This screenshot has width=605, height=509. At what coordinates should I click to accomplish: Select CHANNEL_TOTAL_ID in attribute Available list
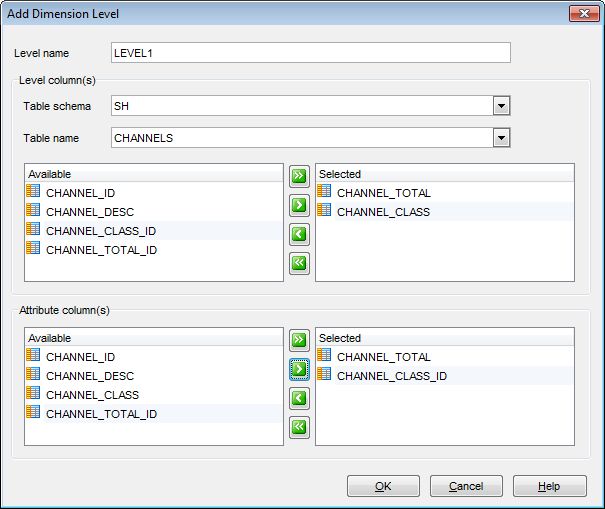coord(100,414)
